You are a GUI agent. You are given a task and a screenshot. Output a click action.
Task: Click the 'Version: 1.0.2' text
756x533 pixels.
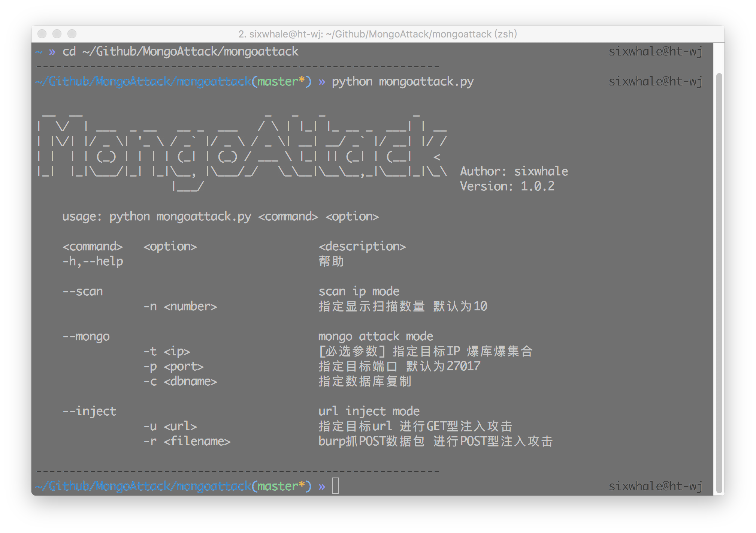click(507, 186)
